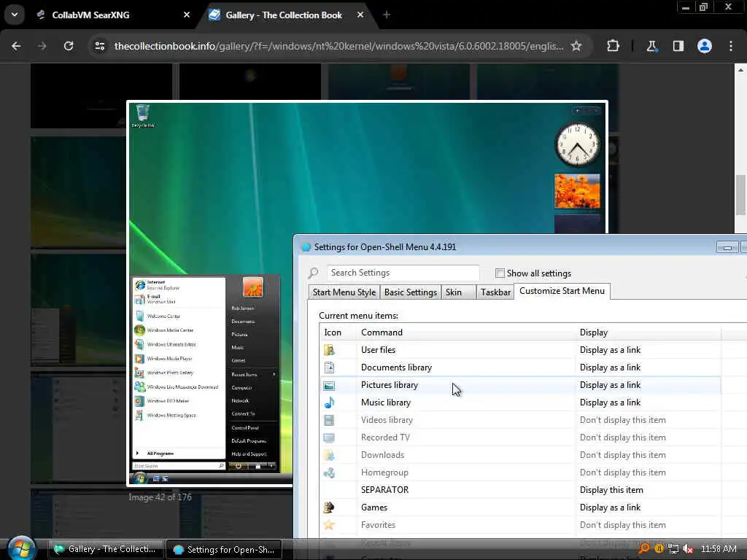Enable Show all settings checkbox
Viewport: 747px width, 560px height.
(500, 273)
